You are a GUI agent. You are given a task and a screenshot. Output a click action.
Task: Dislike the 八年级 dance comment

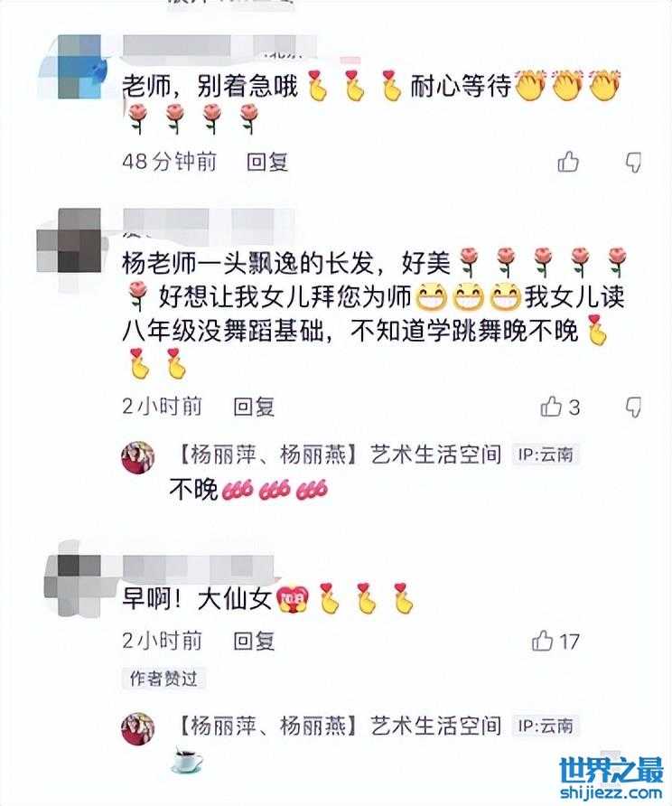pos(633,408)
